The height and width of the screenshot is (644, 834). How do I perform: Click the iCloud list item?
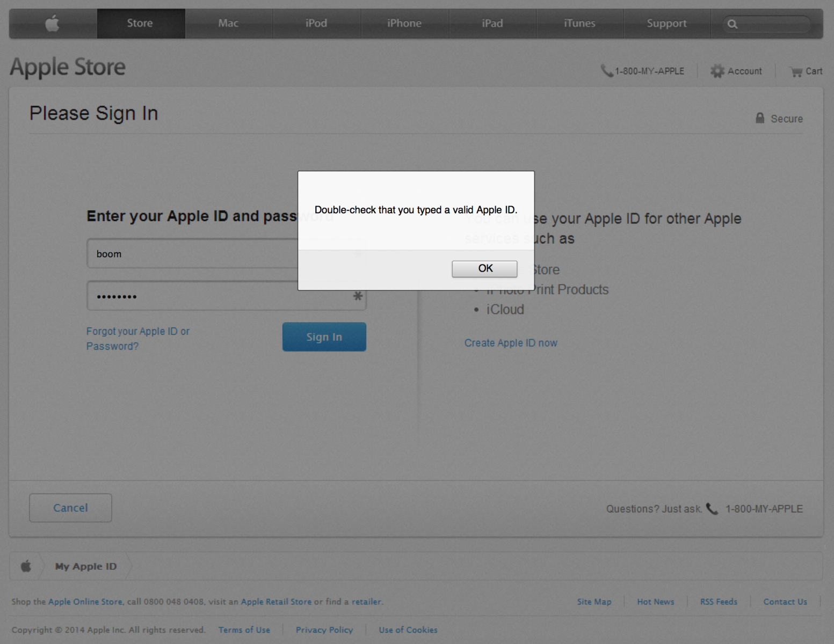(x=505, y=310)
